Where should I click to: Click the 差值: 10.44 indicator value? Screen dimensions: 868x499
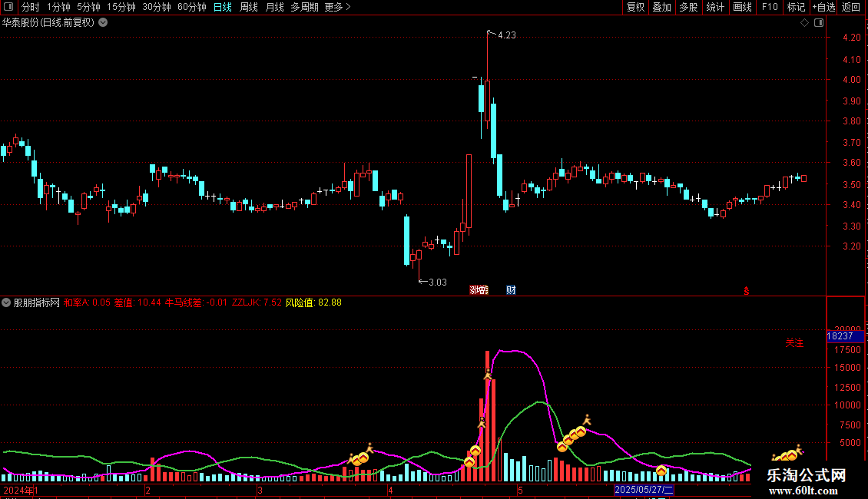pos(137,302)
